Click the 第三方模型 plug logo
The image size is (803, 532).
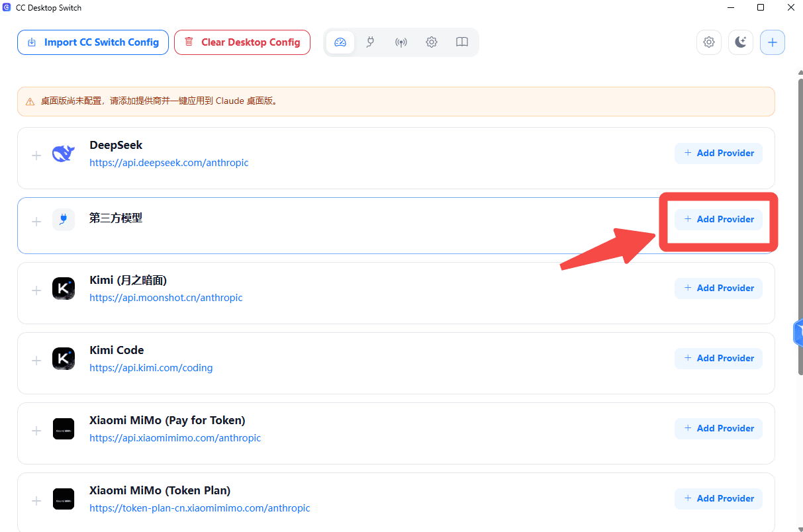click(64, 219)
